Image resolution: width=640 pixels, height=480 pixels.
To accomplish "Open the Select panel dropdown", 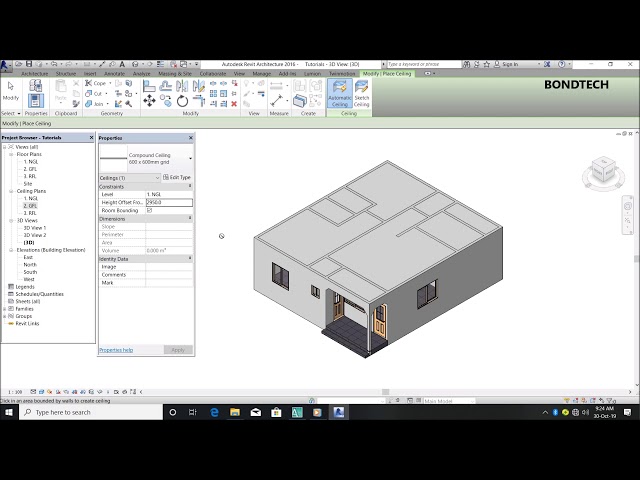I will tap(11, 113).
